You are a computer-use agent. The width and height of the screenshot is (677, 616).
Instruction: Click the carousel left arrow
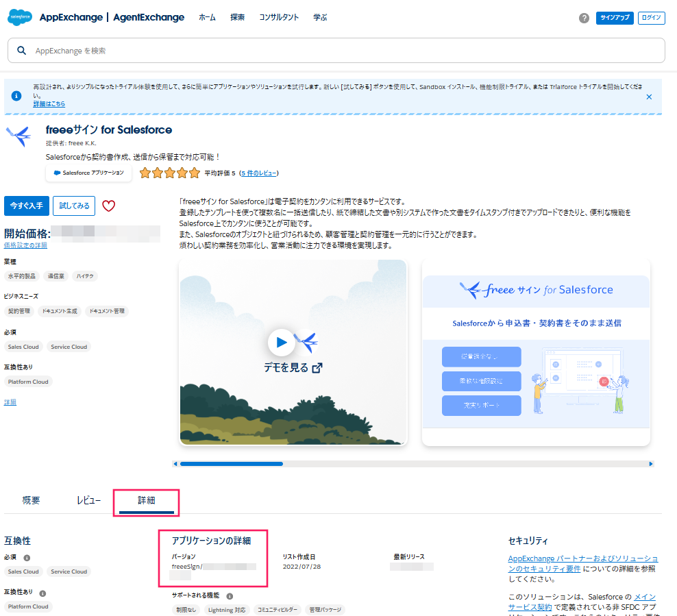pyautogui.click(x=175, y=464)
